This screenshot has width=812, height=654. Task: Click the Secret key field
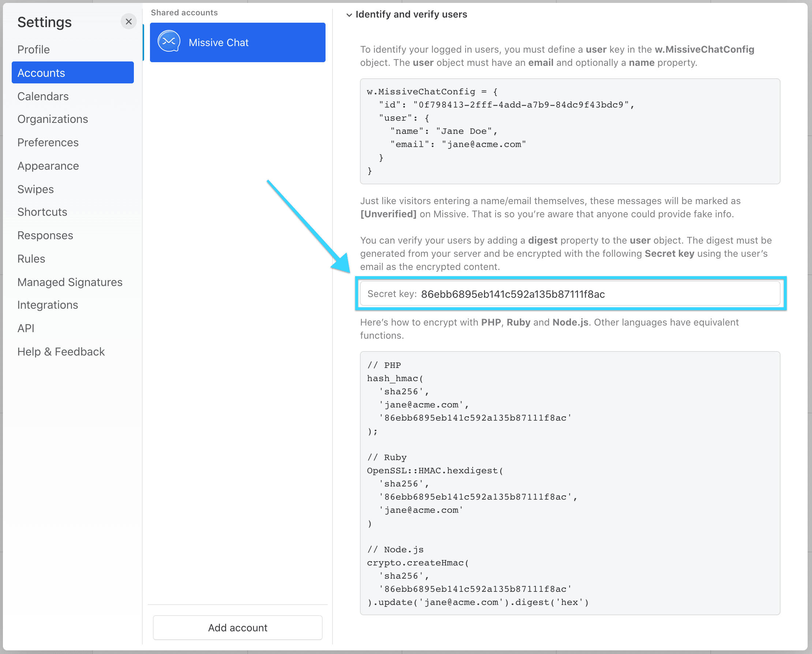[570, 294]
